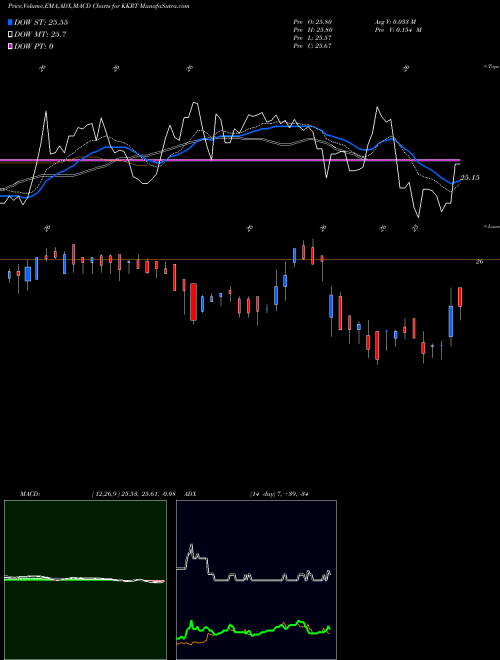The image size is (500, 660).
Task: Click the 'Pre C: 25.67' close value
Action: (x=313, y=46)
